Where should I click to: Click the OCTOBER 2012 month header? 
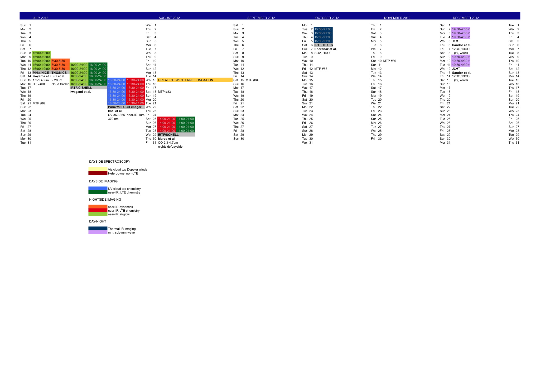pos(327,18)
